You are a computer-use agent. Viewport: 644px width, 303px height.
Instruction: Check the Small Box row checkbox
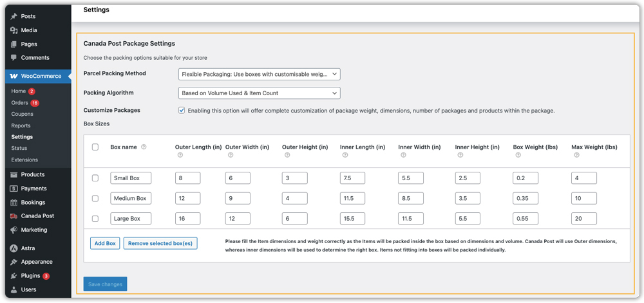coord(95,178)
